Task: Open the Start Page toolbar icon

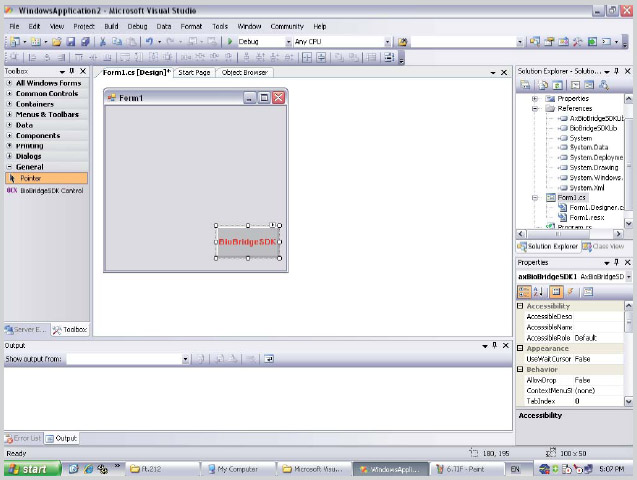Action: click(592, 41)
